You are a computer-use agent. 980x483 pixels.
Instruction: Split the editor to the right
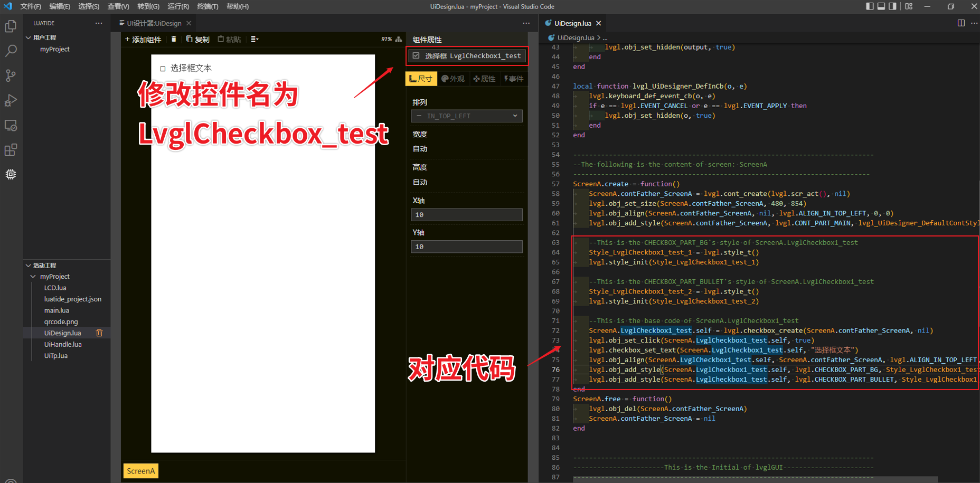961,23
